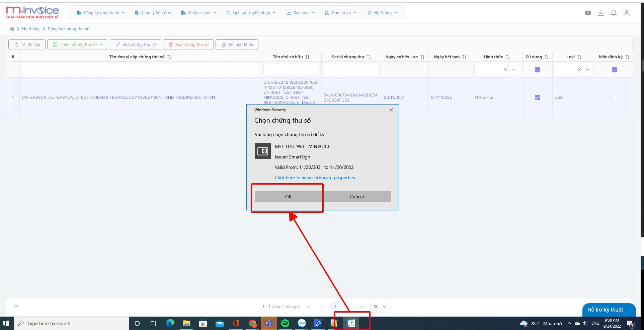
Task: Sort by Serial chứng thư column
Action: tap(369, 57)
